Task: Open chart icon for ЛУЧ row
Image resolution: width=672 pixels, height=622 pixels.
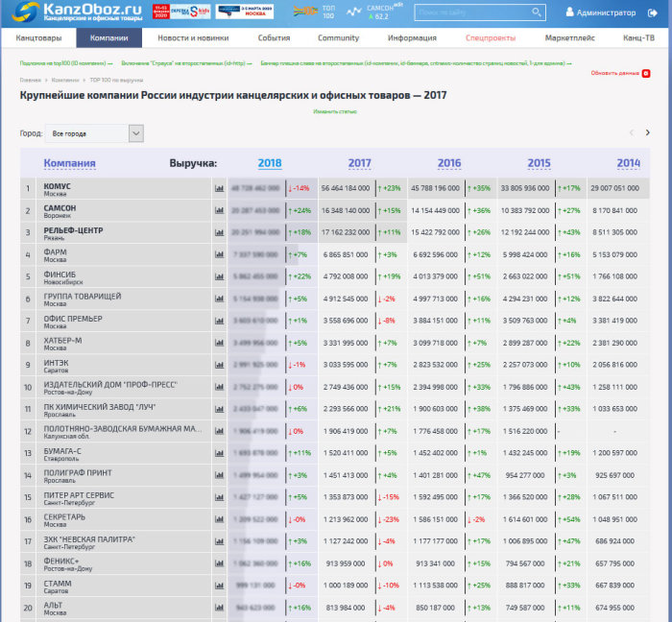Action: tap(219, 409)
